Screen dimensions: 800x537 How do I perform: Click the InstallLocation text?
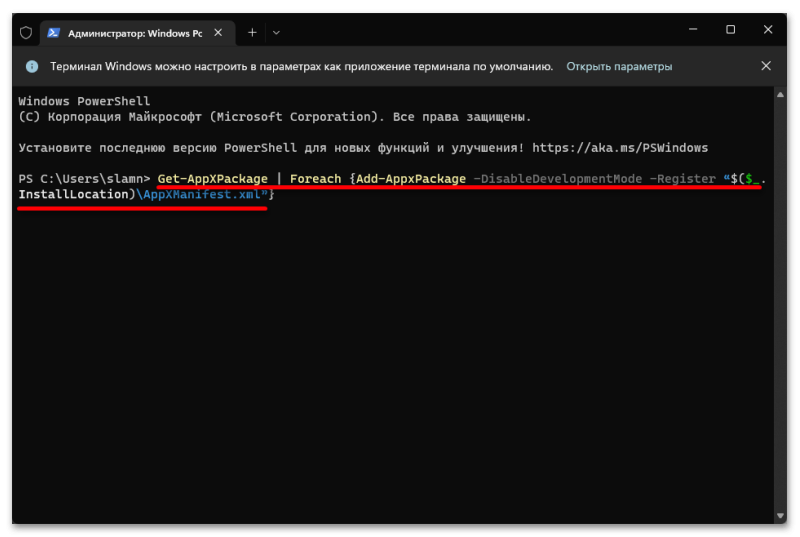pos(73,194)
